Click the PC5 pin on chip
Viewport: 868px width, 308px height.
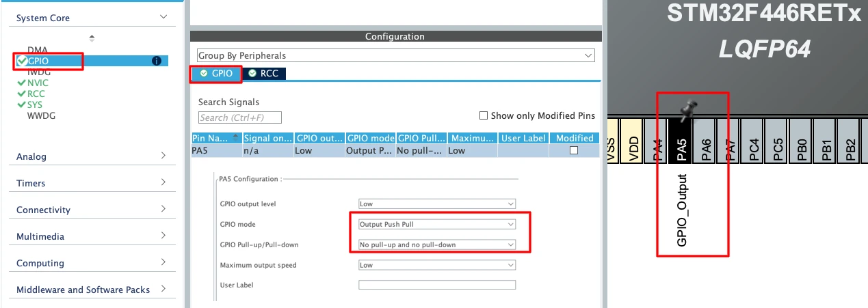point(777,142)
